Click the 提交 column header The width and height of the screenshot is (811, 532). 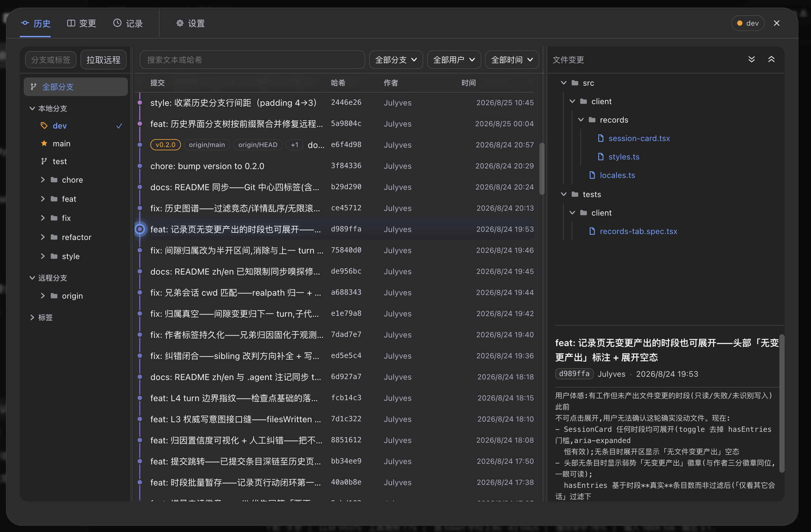(158, 83)
